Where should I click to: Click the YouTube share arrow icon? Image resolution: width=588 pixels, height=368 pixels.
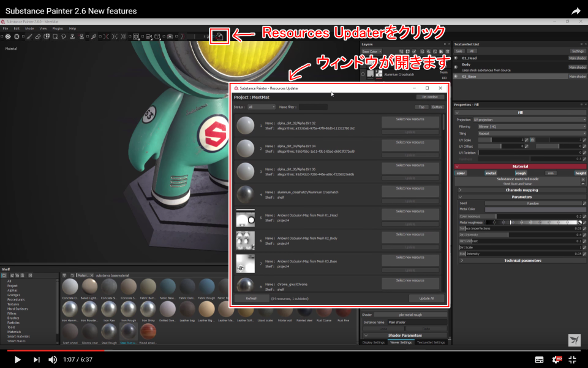tap(576, 11)
